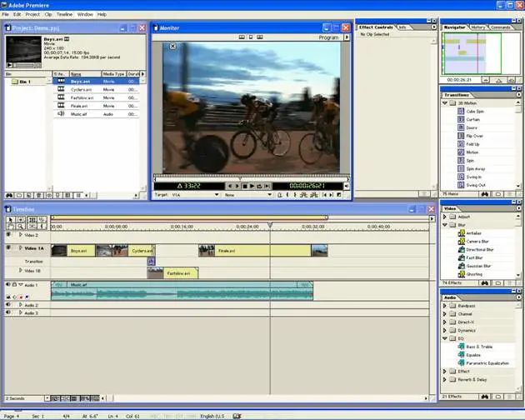The image size is (525, 420).
Task: Click the Find binoculars icon in Audio effects palette
Action: point(484,397)
